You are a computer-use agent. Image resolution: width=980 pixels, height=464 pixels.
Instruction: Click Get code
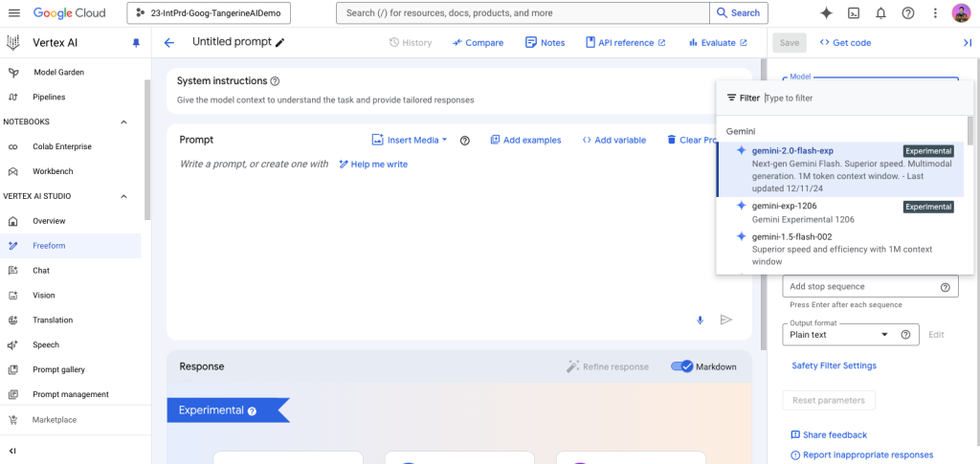click(x=845, y=42)
